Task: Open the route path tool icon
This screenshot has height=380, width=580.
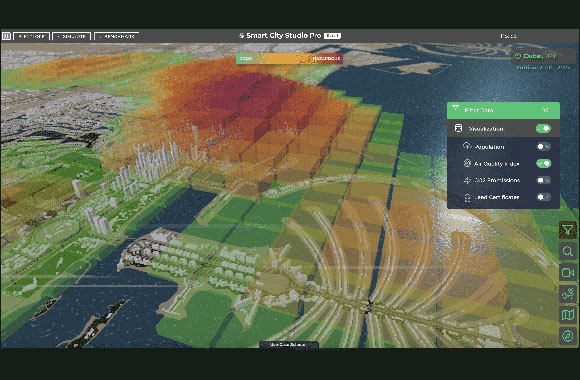Action: (568, 294)
